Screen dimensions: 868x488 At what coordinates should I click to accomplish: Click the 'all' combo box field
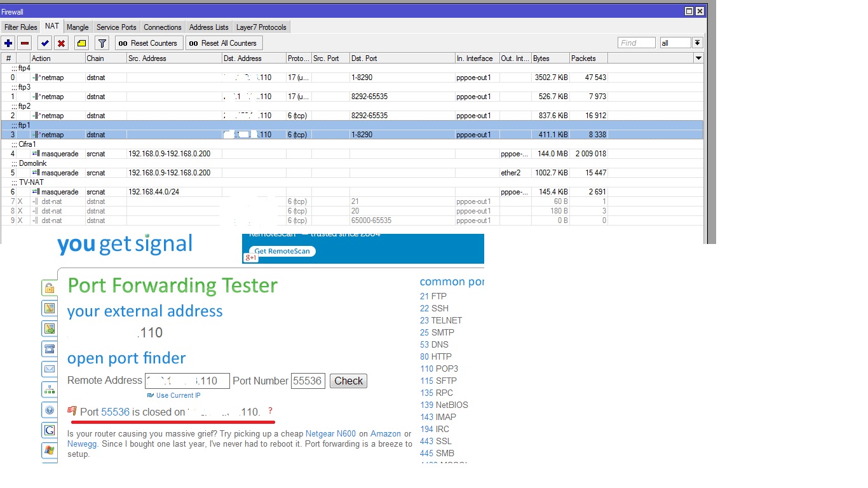(674, 43)
